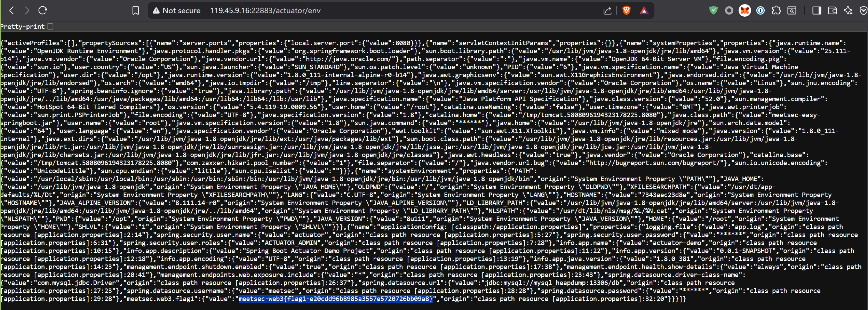Go back to the previous page
868x310 pixels.
click(11, 10)
